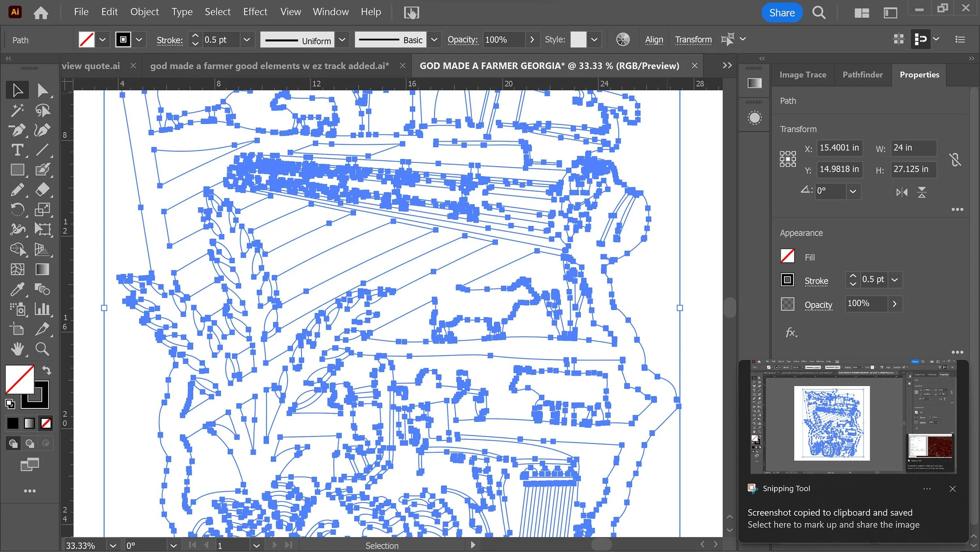This screenshot has width=980, height=552.
Task: Select the Hand tool
Action: 17,349
